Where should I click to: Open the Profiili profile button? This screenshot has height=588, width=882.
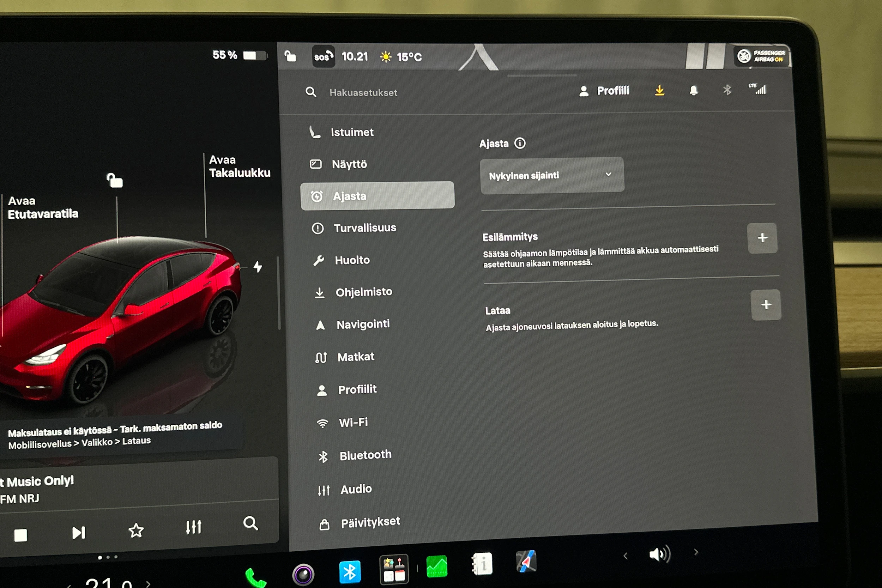[x=604, y=91]
